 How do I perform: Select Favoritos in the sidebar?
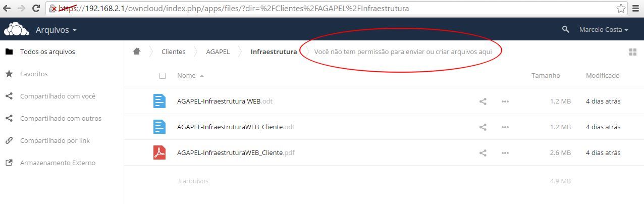(34, 74)
